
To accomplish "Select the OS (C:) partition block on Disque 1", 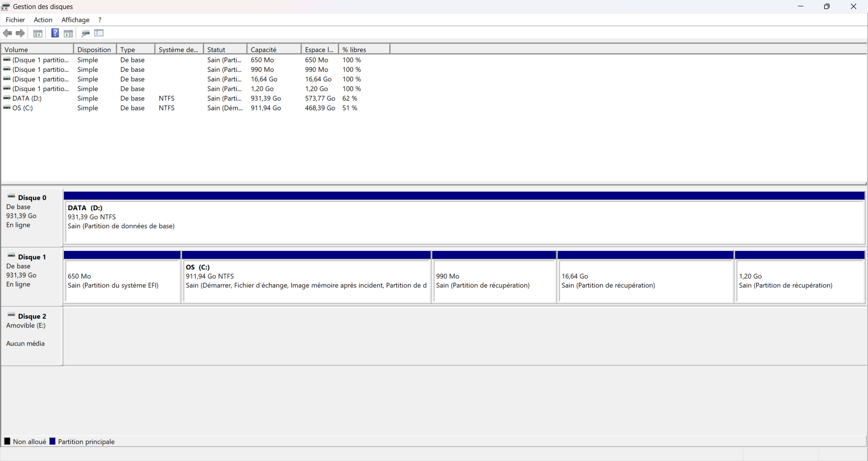I will click(307, 277).
